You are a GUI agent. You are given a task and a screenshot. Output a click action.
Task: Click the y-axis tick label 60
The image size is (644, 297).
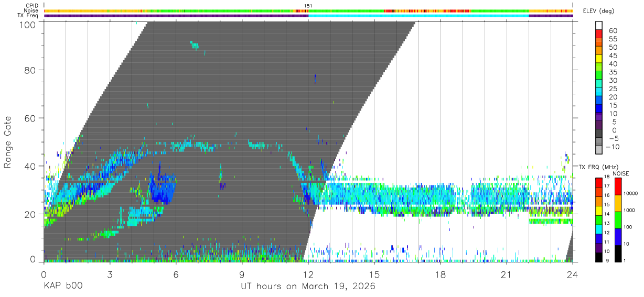coord(31,118)
